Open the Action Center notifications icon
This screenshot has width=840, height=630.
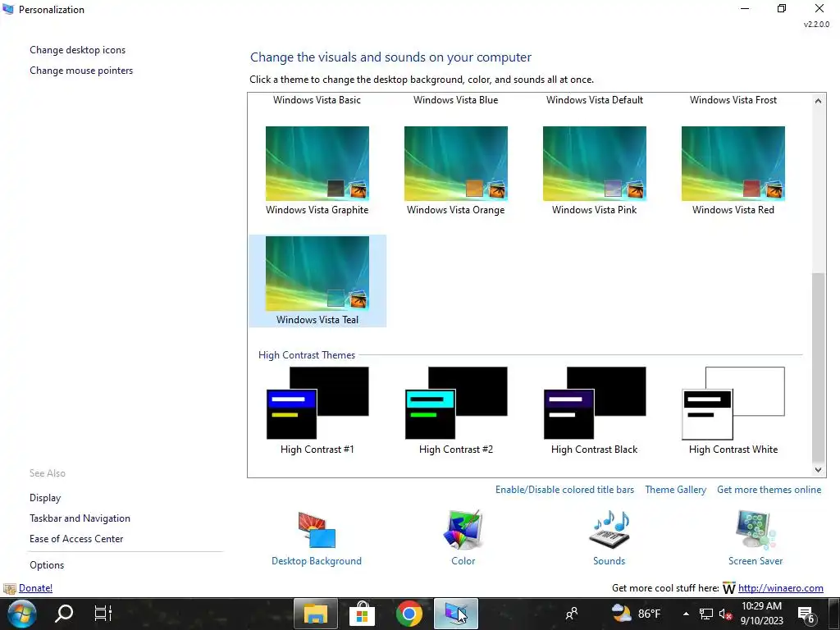point(806,614)
